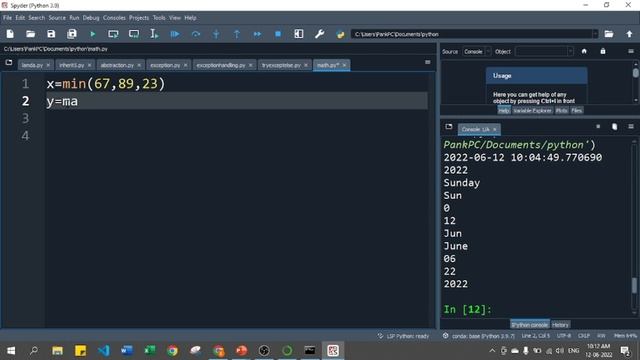Screen dimensions: 640x360
Task: Open file via toolbar folder icon
Action: (31, 34)
